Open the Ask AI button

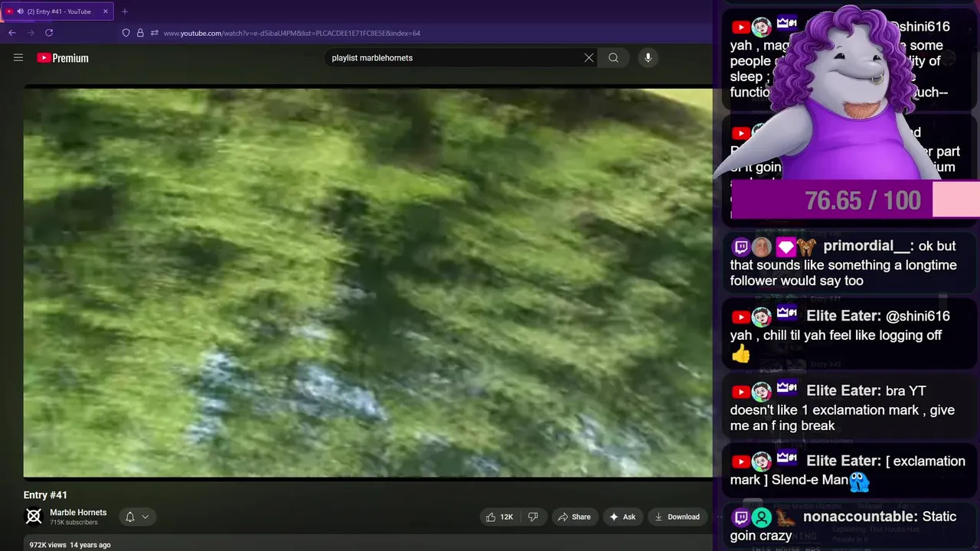(x=622, y=517)
